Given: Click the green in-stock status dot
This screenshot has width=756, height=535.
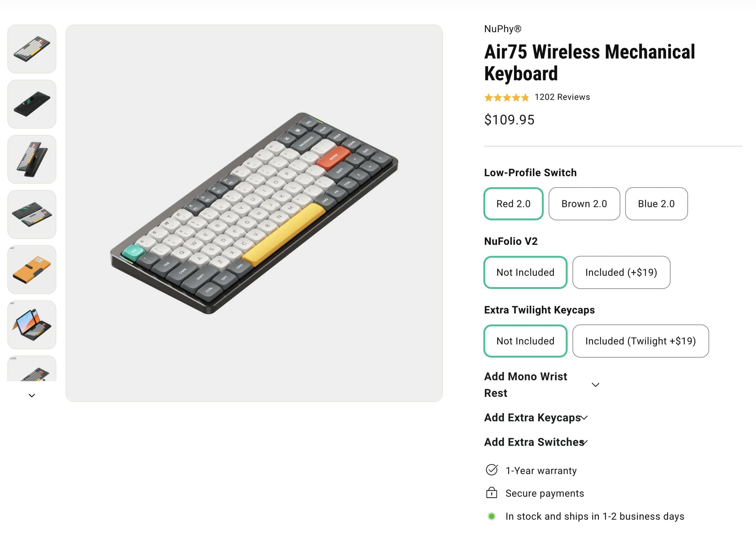Looking at the screenshot, I should pyautogui.click(x=492, y=516).
